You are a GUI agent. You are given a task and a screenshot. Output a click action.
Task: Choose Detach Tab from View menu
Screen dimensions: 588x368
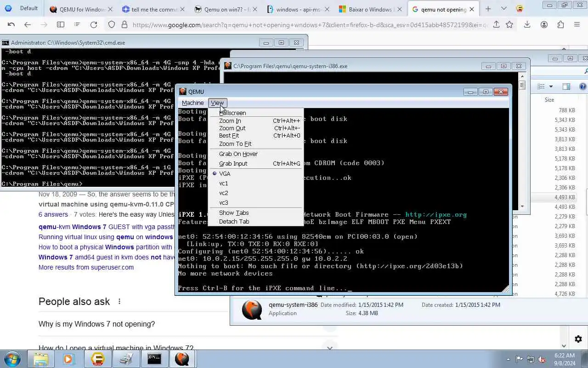click(256, 221)
